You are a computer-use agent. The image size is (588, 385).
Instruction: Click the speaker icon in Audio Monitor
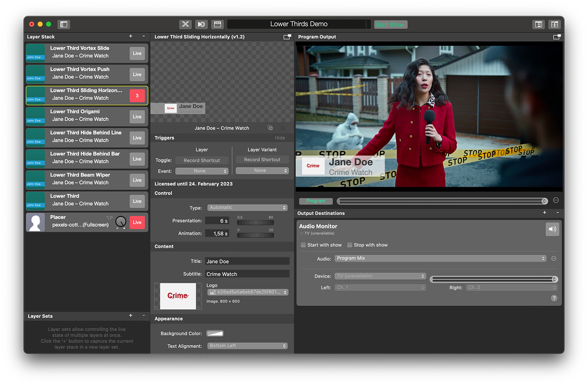tap(552, 229)
